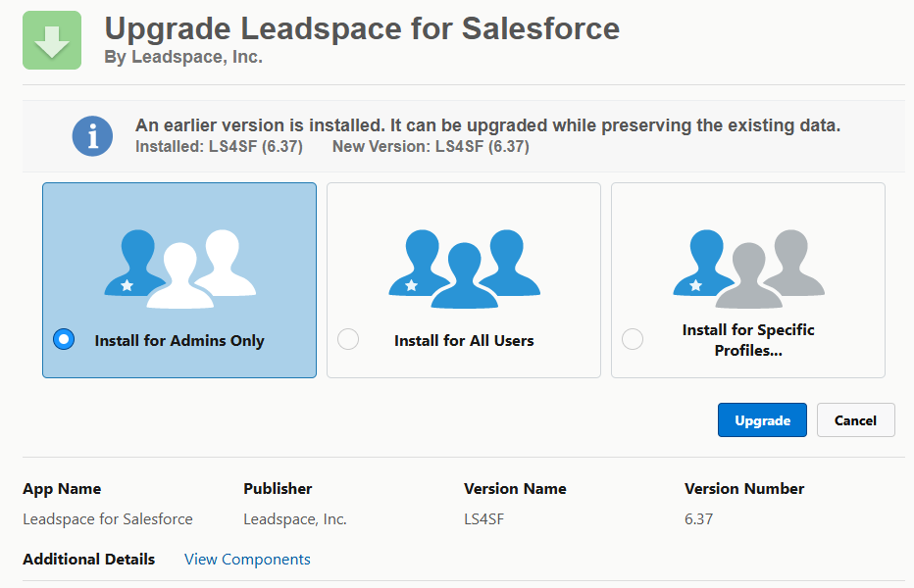This screenshot has height=588, width=914.
Task: Click the All Users group illustration
Action: point(463,261)
